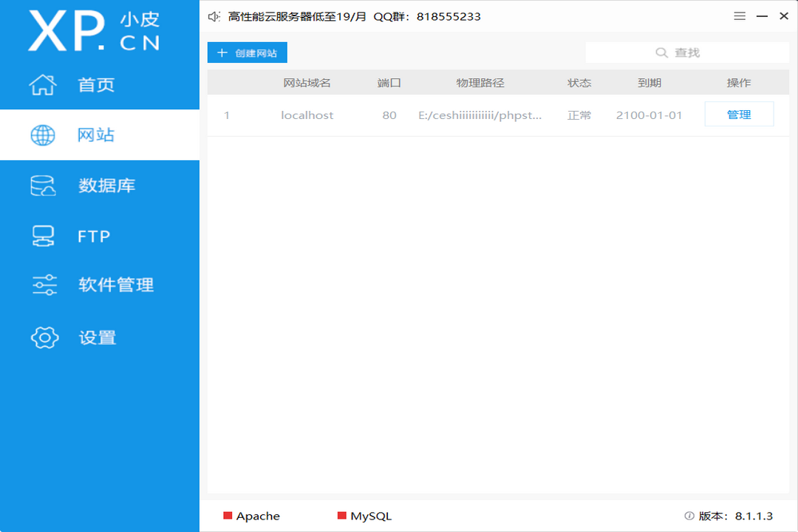This screenshot has height=532, width=798.
Task: Open the 网站 website section icon
Action: coord(43,134)
